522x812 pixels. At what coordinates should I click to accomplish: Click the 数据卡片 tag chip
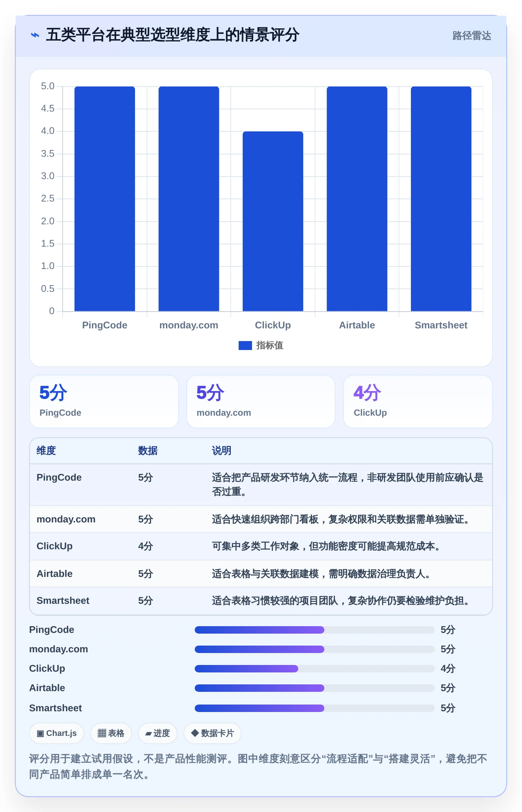pos(213,733)
